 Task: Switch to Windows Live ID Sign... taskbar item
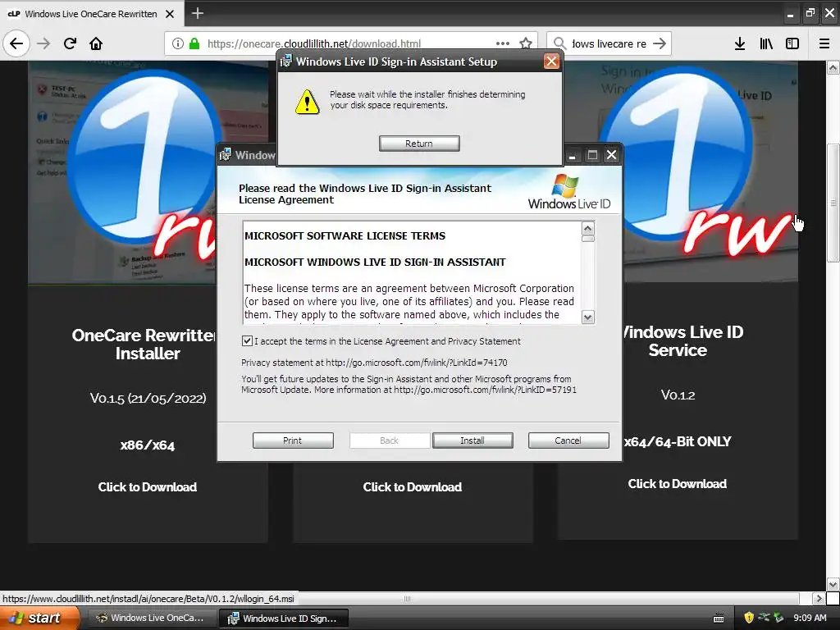(x=283, y=619)
